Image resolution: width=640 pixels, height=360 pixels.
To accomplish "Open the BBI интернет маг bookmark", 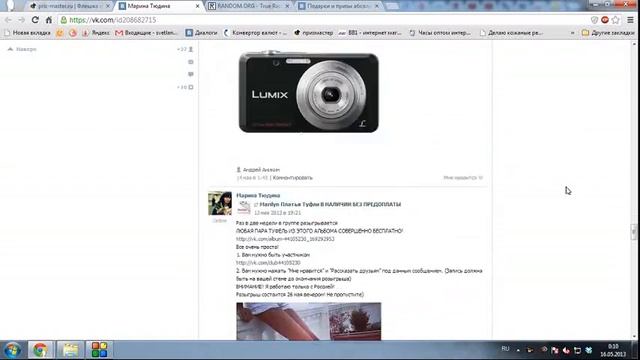I will click(x=370, y=33).
